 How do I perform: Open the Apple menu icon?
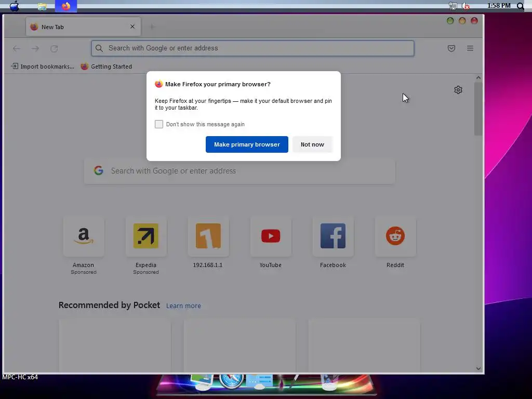click(x=14, y=6)
